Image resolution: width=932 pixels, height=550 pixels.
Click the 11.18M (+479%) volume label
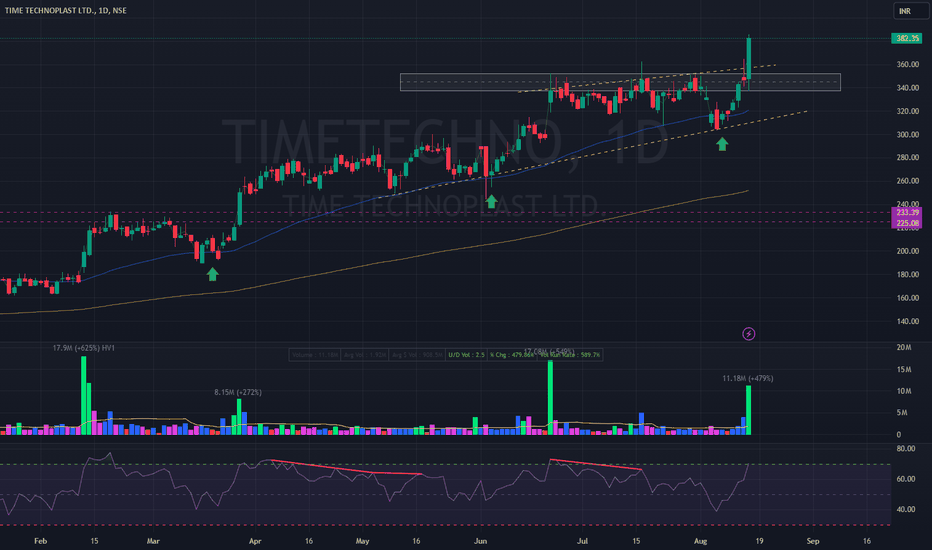pos(748,378)
